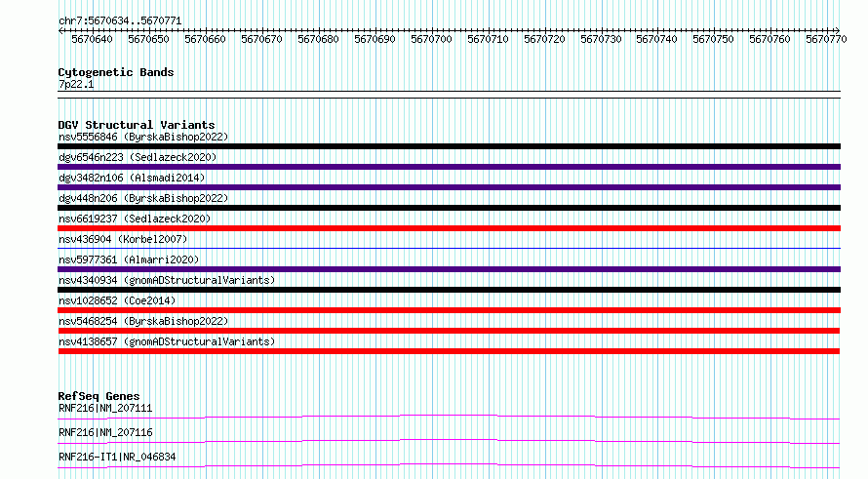The height and width of the screenshot is (479, 868).
Task: Click variant label nsv4340934 (gnomADStructuralVariants)
Action: pyautogui.click(x=167, y=281)
